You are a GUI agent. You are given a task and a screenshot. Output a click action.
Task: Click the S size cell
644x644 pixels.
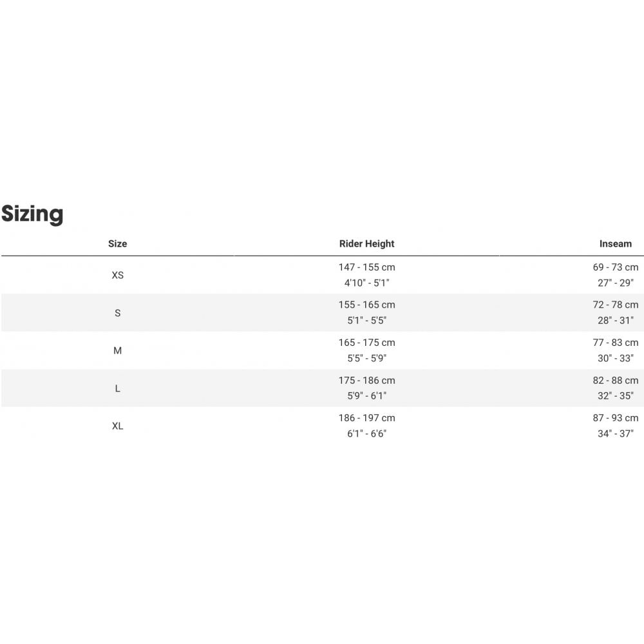[x=117, y=313]
